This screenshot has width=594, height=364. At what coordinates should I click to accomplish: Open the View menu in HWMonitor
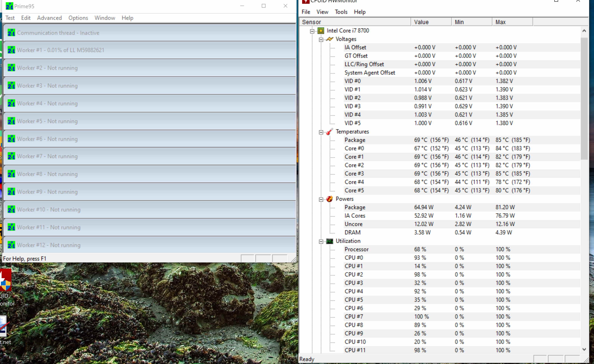[322, 12]
